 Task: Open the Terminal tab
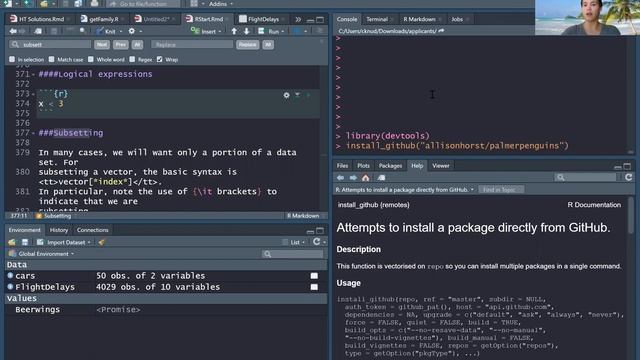377,19
